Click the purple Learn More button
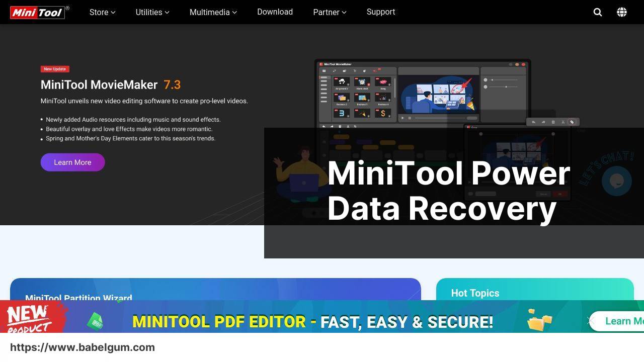 72,162
